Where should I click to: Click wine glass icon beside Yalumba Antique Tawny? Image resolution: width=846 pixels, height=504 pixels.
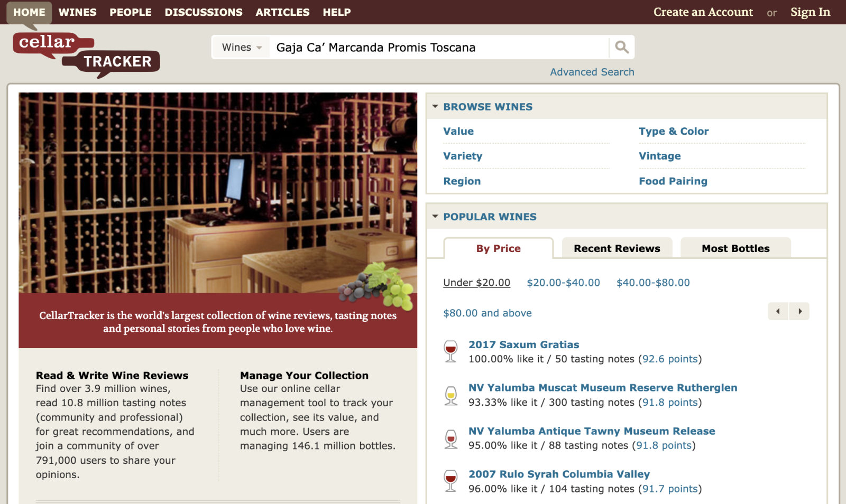tap(450, 438)
